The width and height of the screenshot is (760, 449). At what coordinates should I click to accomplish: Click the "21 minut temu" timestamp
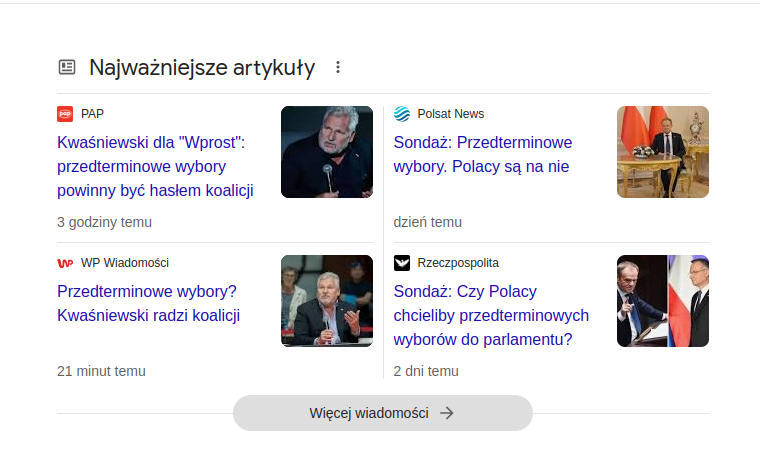click(x=101, y=371)
